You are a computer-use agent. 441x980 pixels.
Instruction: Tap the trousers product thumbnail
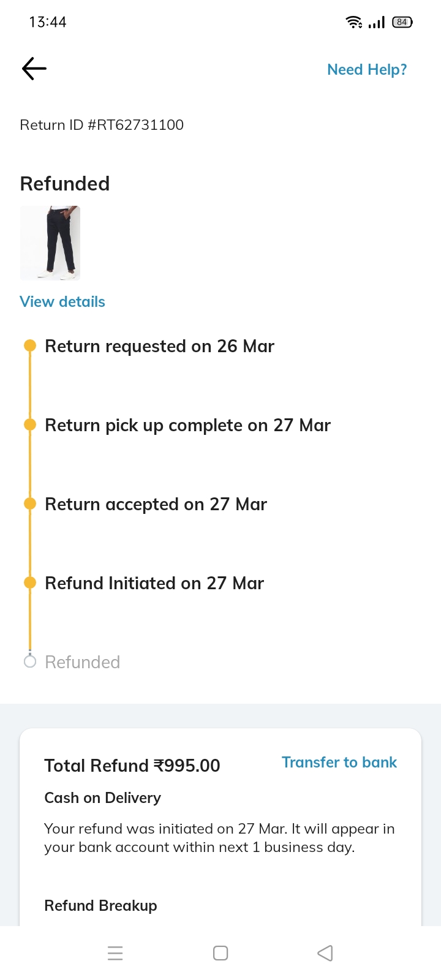tap(50, 243)
